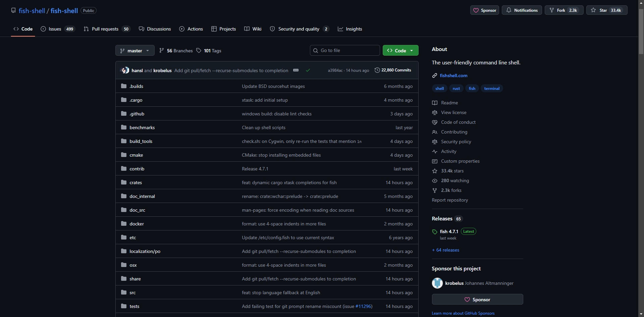Switch to the Issues tab
644x317 pixels.
click(x=58, y=29)
